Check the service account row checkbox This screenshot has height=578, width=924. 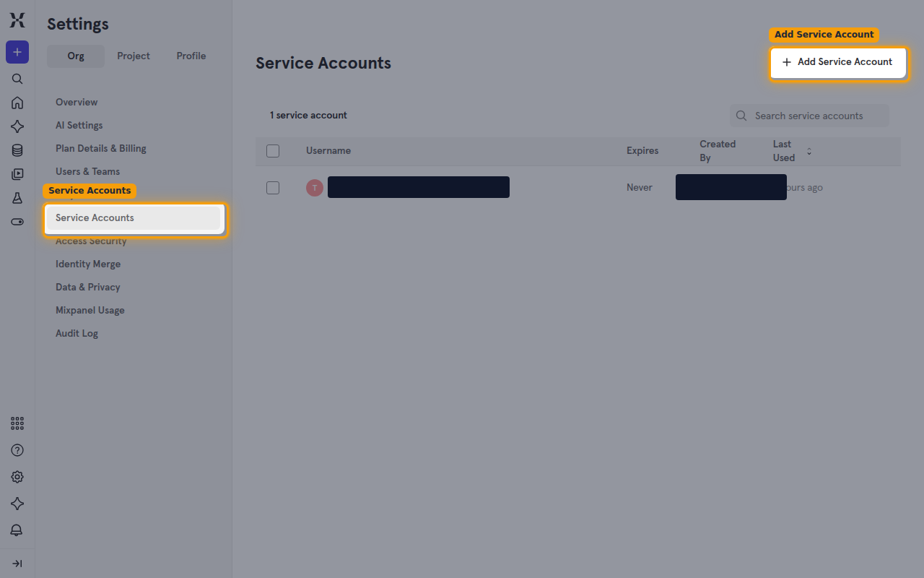pyautogui.click(x=273, y=188)
